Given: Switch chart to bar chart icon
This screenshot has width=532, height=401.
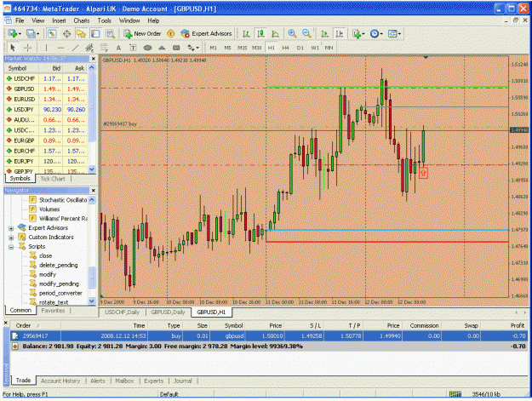Looking at the screenshot, I should pyautogui.click(x=246, y=33).
